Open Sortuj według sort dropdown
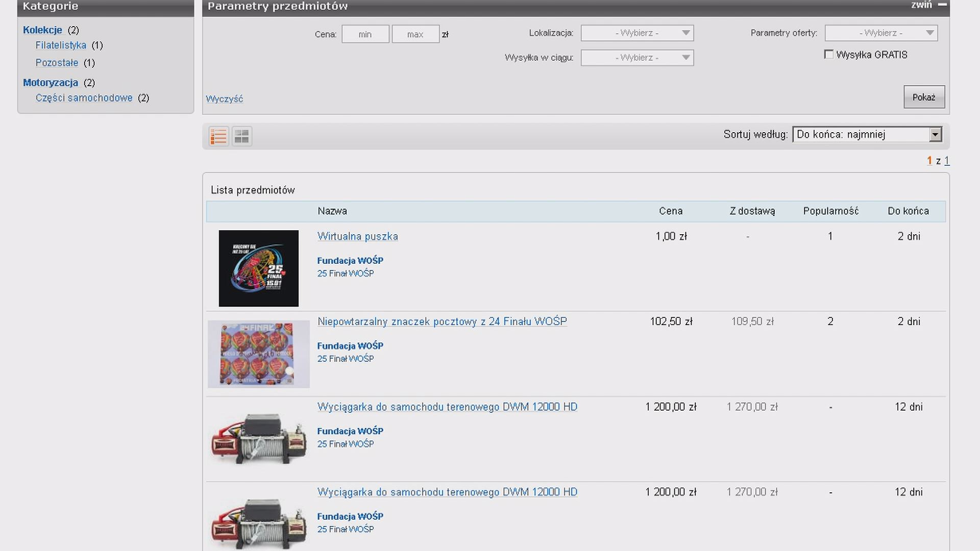 pos(867,135)
